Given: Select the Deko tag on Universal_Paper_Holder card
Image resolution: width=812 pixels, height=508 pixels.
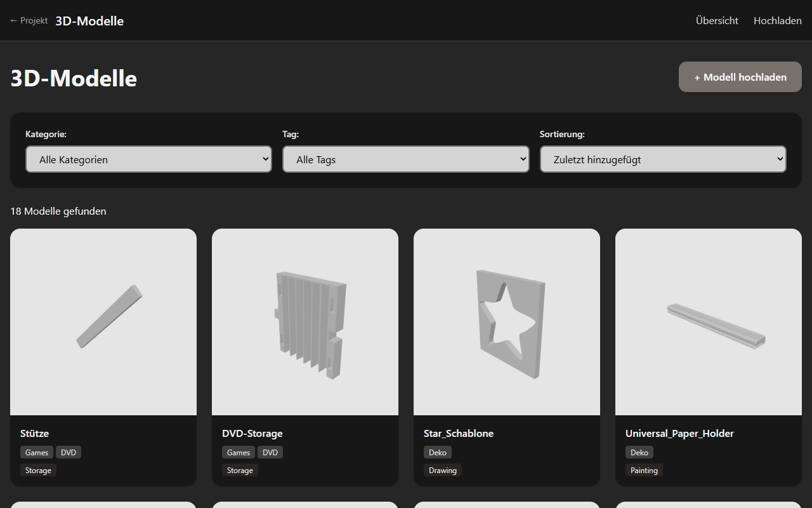Looking at the screenshot, I should pyautogui.click(x=639, y=452).
